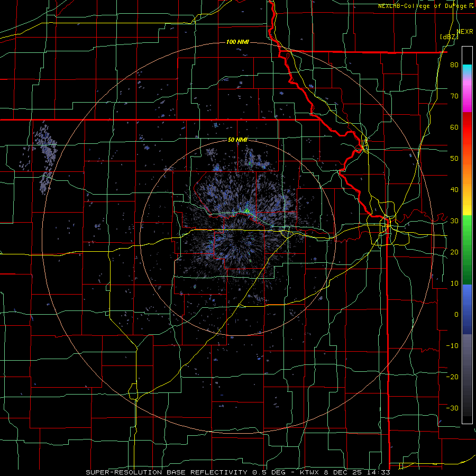Click the 20 value on the dBZ scale
The width and height of the screenshot is (476, 476).
(x=454, y=252)
